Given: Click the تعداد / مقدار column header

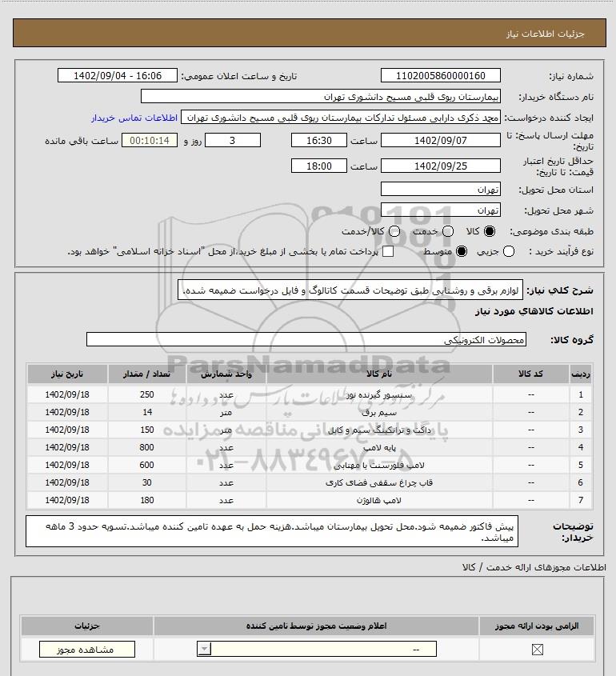Looking at the screenshot, I should click(x=146, y=374).
